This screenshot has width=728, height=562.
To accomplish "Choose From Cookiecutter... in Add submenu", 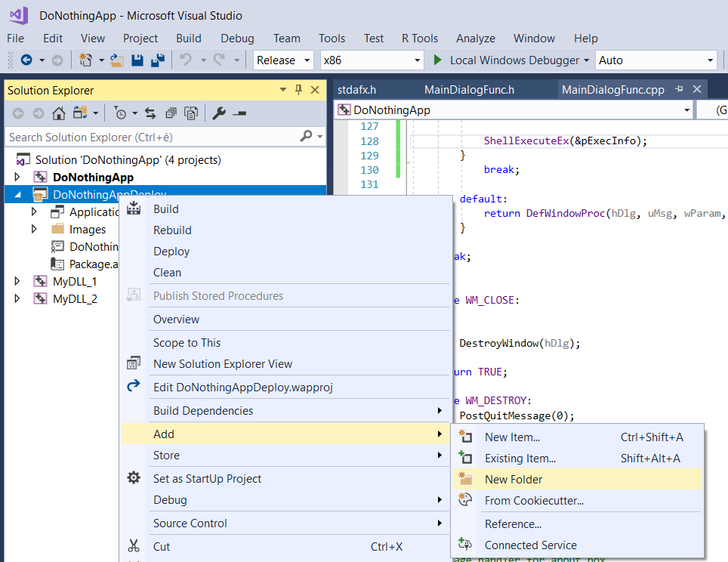I will (x=578, y=501).
